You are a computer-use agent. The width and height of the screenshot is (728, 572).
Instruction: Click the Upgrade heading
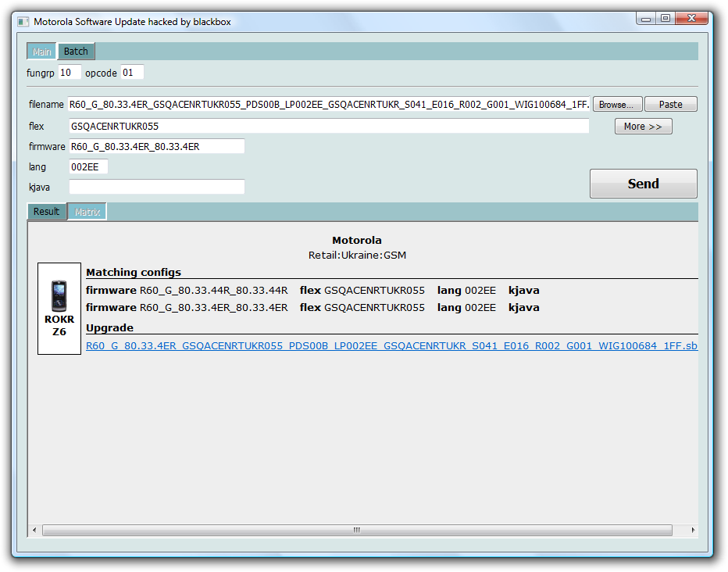109,327
